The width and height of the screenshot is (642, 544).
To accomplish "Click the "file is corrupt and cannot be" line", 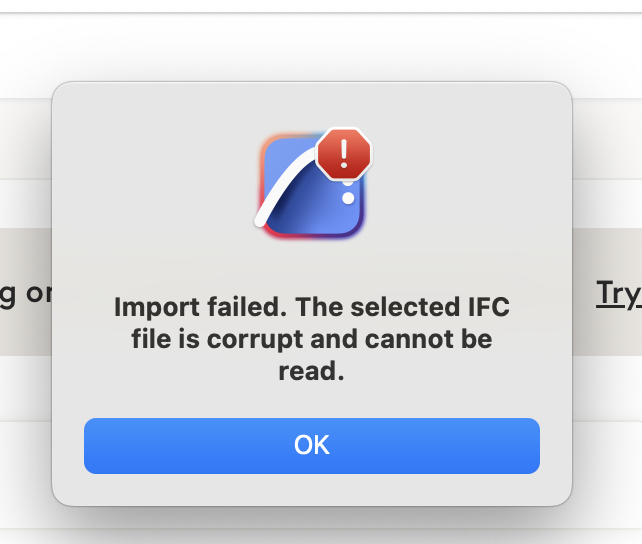I will [x=312, y=339].
